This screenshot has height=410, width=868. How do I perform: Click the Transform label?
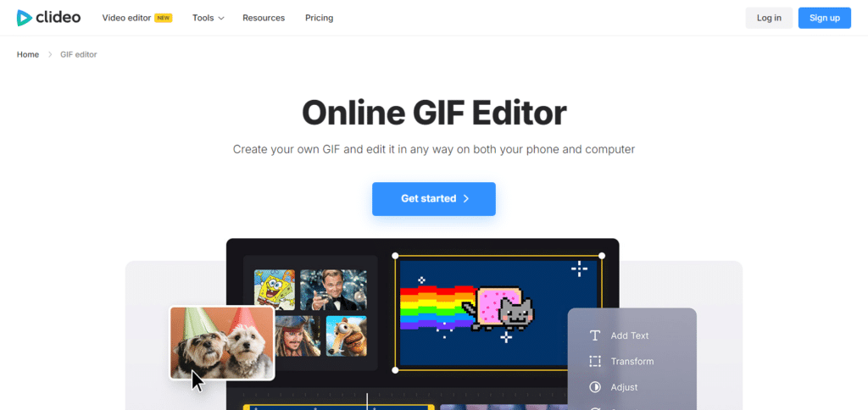(632, 362)
